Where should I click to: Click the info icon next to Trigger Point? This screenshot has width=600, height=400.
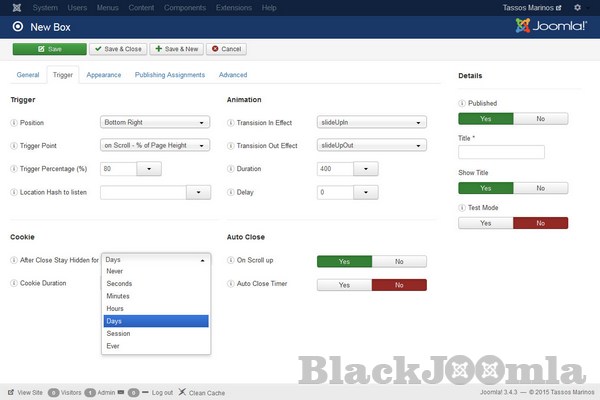pos(14,145)
